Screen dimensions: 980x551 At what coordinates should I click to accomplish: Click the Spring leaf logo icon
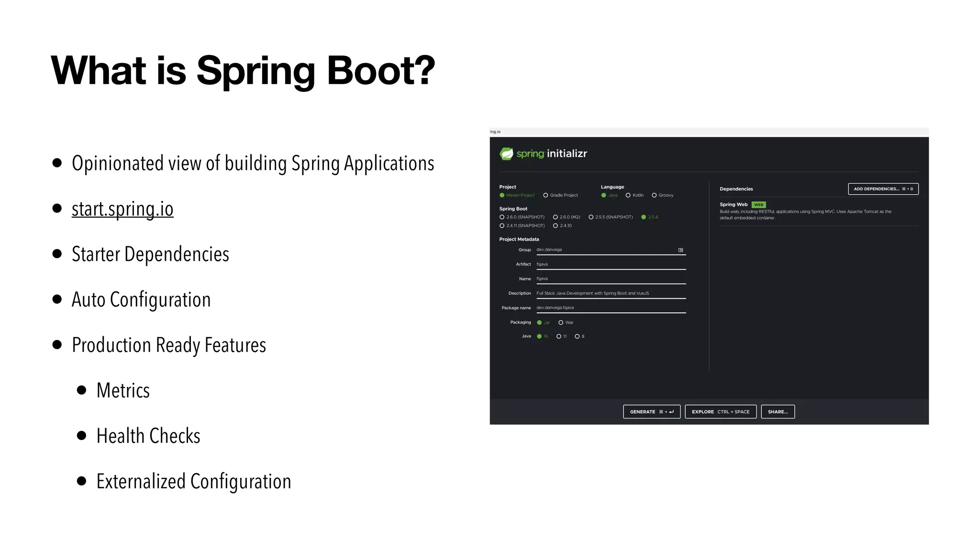coord(506,154)
